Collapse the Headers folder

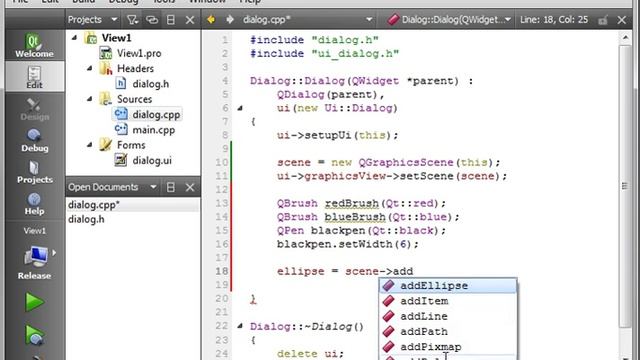point(89,68)
